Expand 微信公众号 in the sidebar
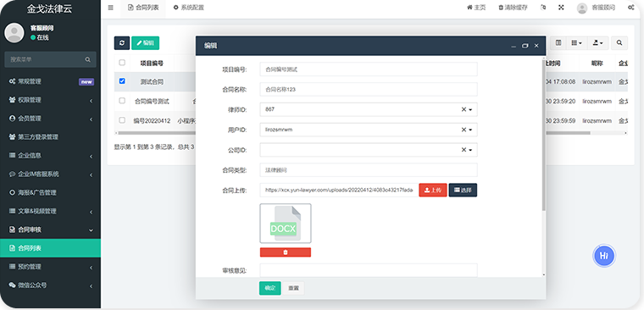644x310 pixels. [x=50, y=285]
